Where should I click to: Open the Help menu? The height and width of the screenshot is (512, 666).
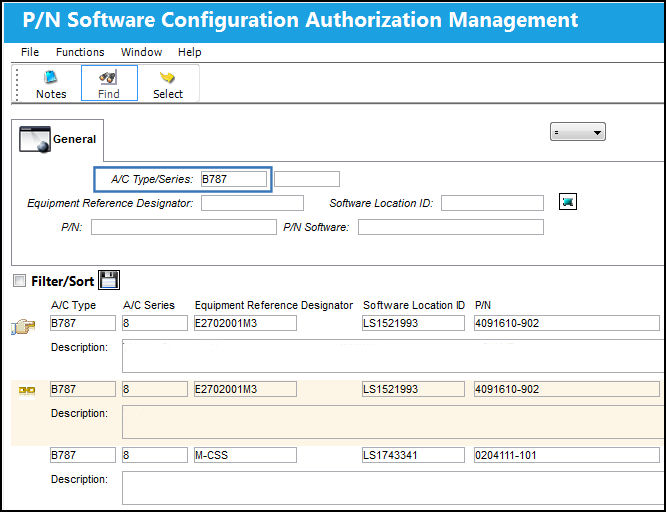[x=189, y=52]
